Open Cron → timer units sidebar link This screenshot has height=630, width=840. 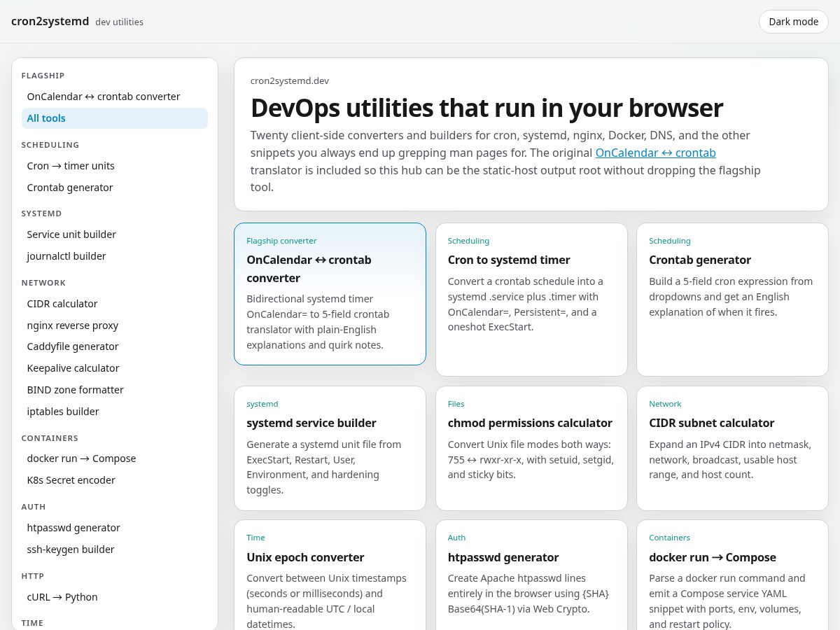point(115,166)
